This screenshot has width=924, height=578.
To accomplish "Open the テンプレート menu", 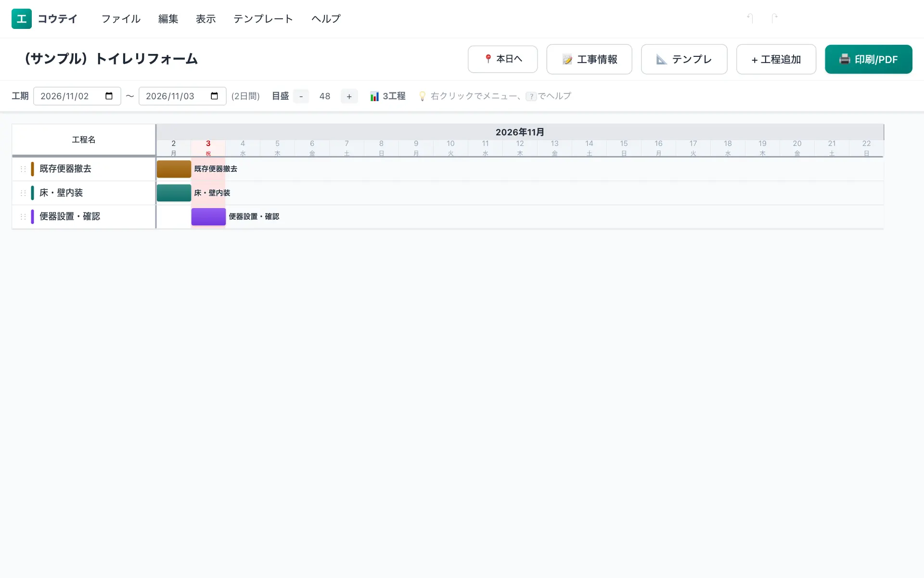I will (x=263, y=19).
